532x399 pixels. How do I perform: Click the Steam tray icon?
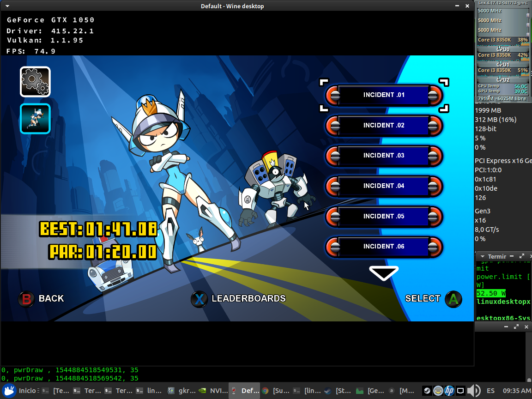(427, 391)
